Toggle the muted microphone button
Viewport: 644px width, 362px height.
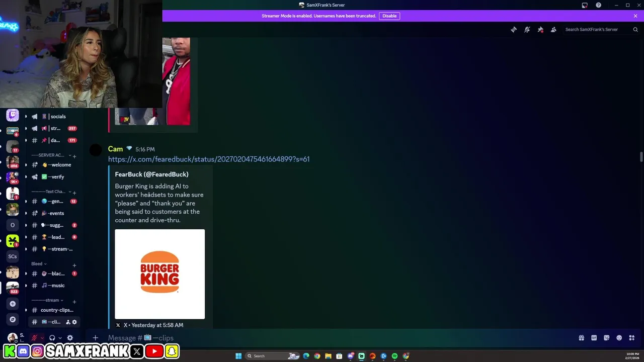tap(34, 338)
